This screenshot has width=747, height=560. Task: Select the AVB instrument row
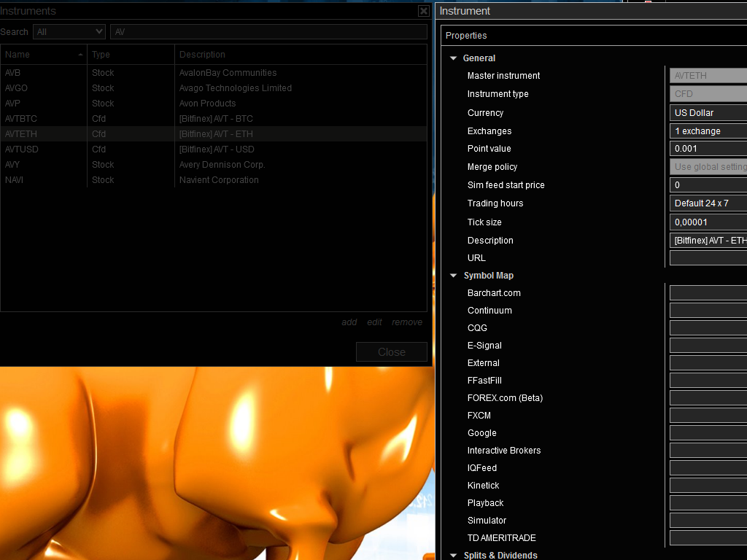coord(214,73)
